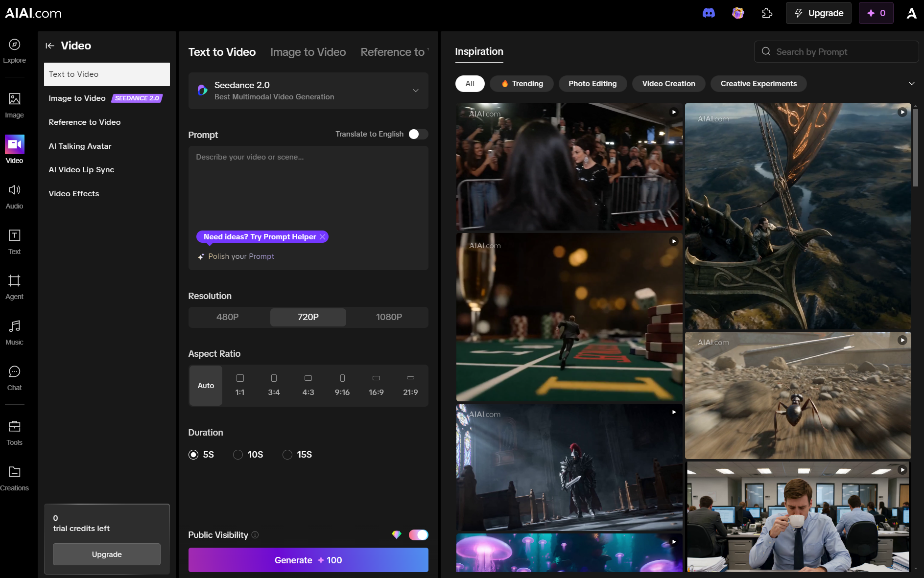The image size is (924, 578).
Task: Filter inspiration by Video Creation
Action: (668, 84)
